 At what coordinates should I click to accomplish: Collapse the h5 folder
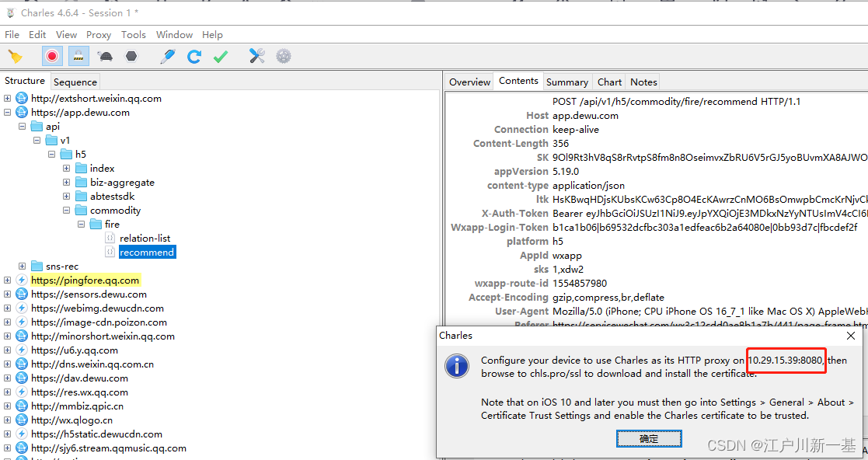51,155
